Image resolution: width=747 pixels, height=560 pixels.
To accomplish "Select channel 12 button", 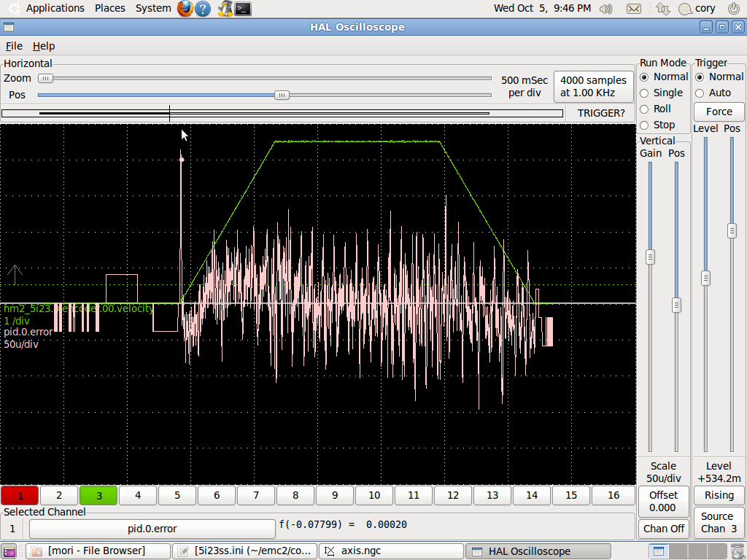I will [x=453, y=496].
